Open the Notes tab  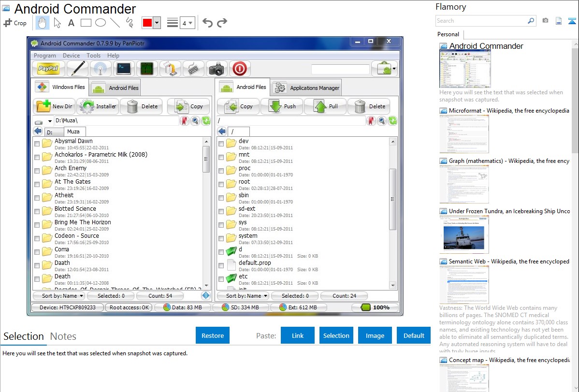click(x=63, y=336)
